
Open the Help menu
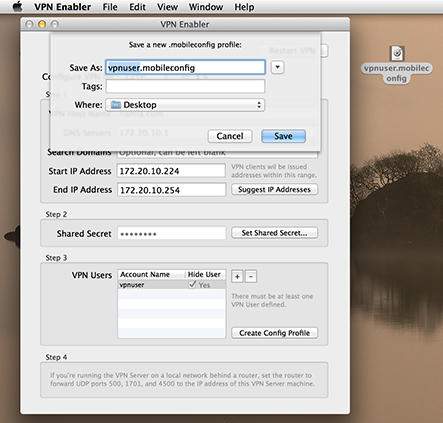pyautogui.click(x=244, y=7)
